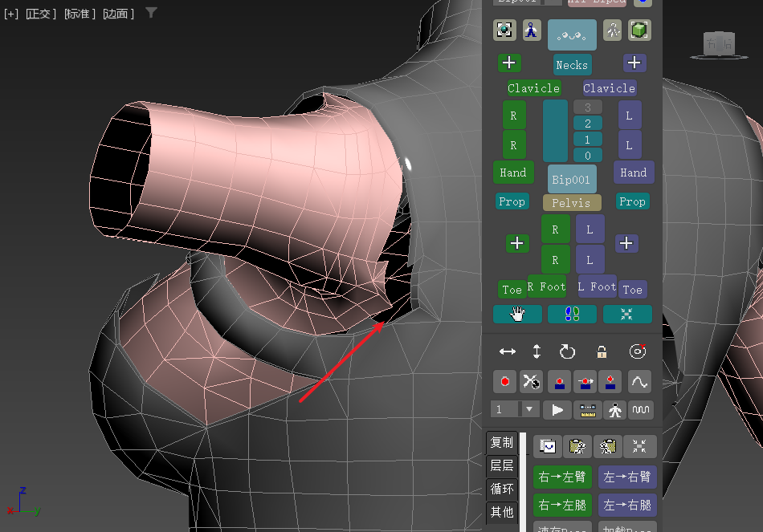Image resolution: width=763 pixels, height=532 pixels.
Task: Click the set sliding key arrow icon
Action: (x=586, y=382)
